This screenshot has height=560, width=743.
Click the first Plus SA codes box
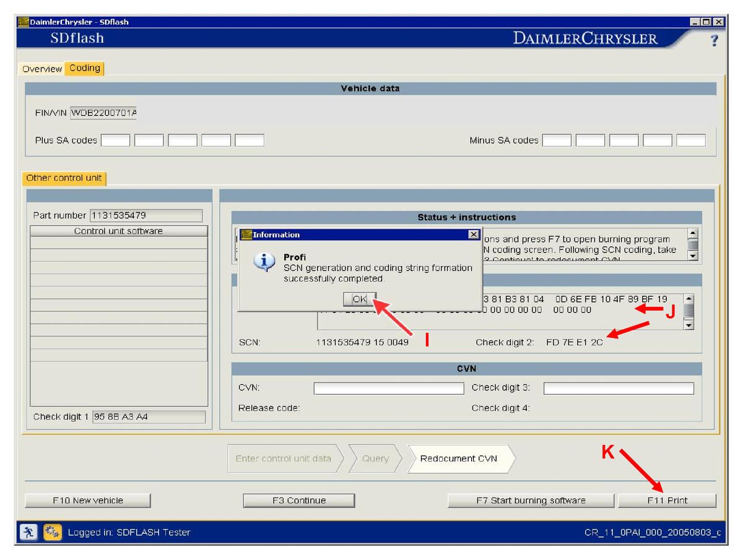[115, 140]
